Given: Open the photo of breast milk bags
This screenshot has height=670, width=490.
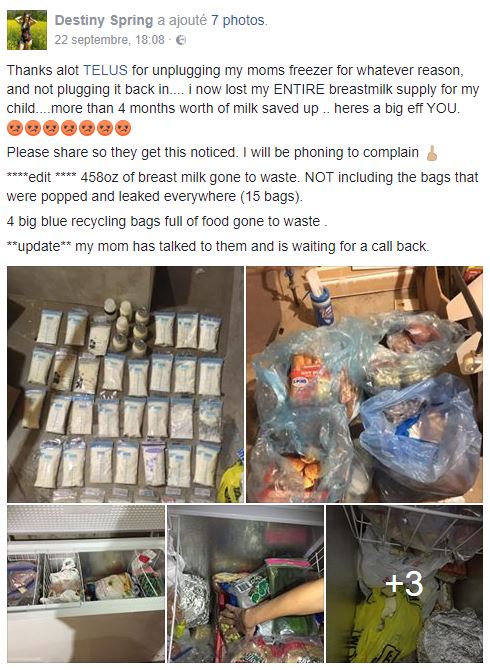Looking at the screenshot, I should (x=126, y=384).
